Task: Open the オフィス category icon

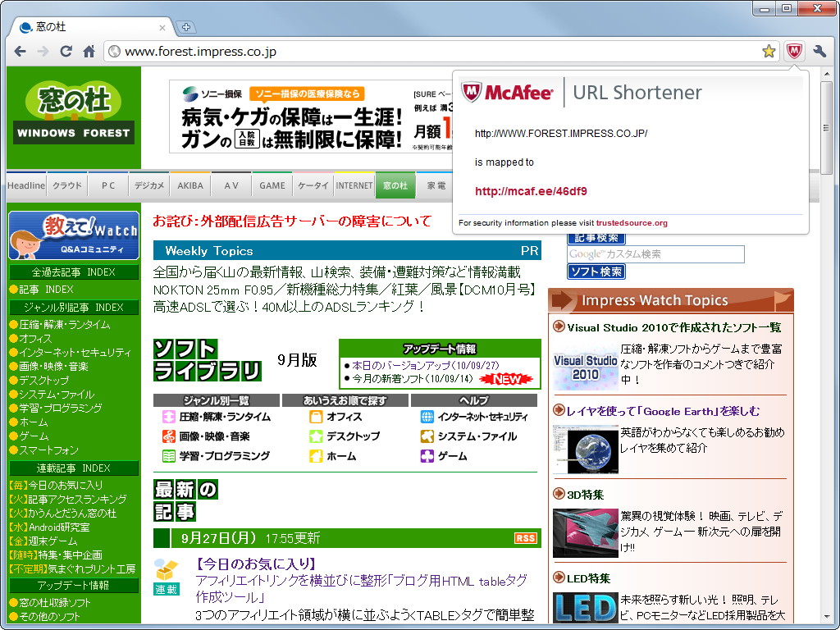Action: pyautogui.click(x=315, y=417)
